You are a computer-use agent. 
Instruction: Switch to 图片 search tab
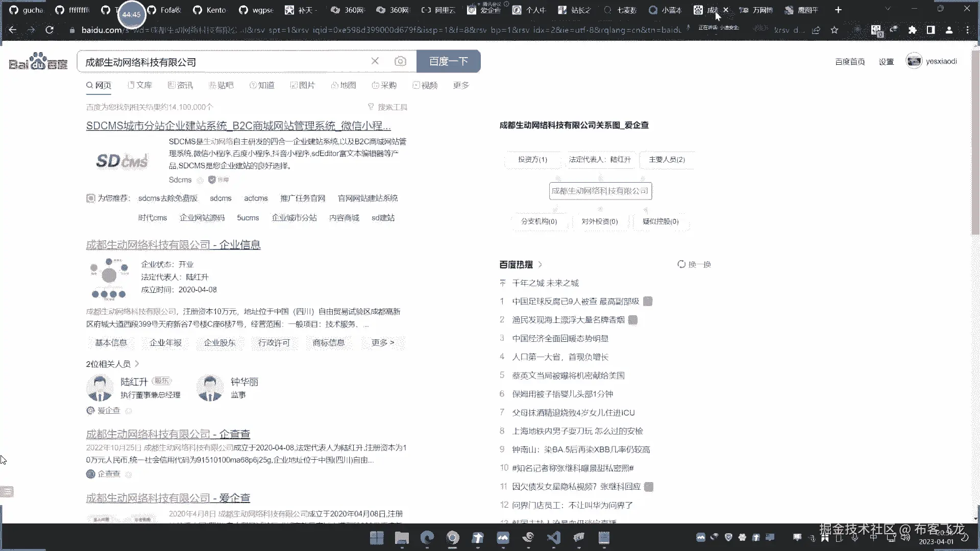coord(303,85)
